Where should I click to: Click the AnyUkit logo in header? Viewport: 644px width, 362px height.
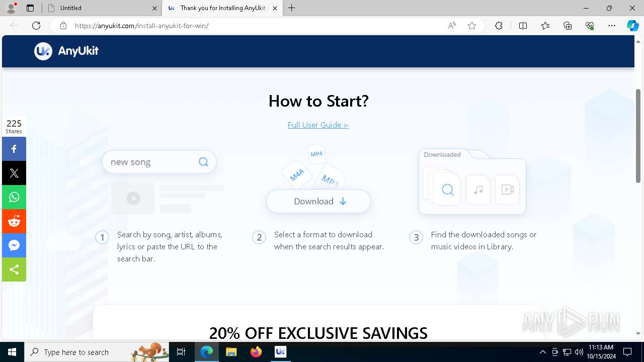tap(66, 51)
